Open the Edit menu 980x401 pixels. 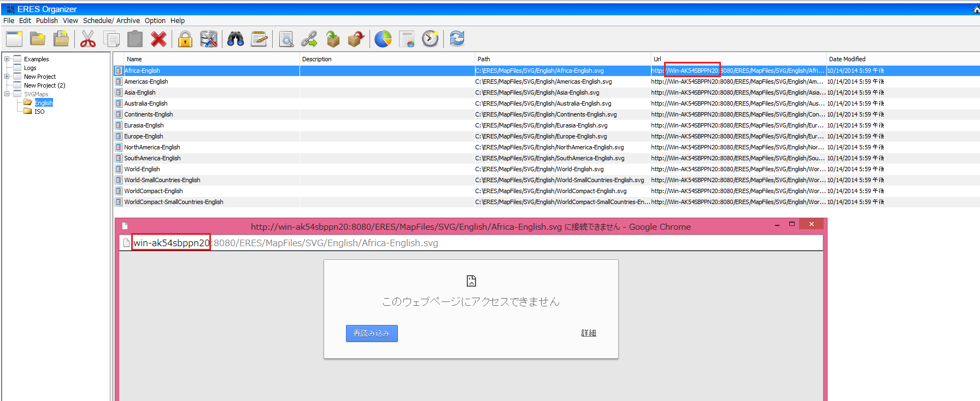25,21
